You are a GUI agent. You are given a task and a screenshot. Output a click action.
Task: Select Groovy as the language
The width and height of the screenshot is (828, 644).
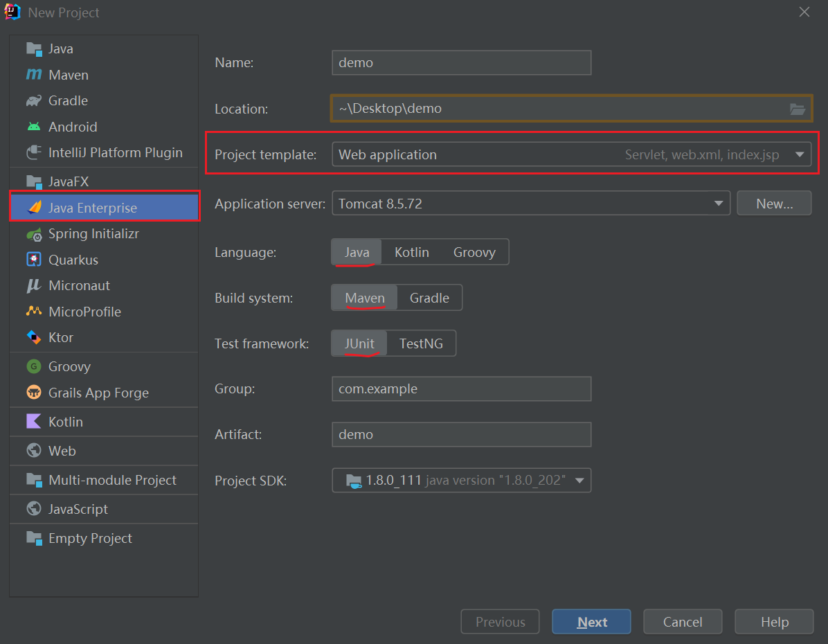pyautogui.click(x=474, y=253)
